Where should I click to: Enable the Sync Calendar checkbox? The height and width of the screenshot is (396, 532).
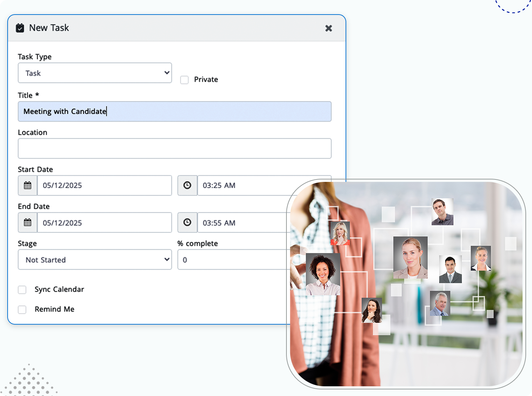[22, 290]
